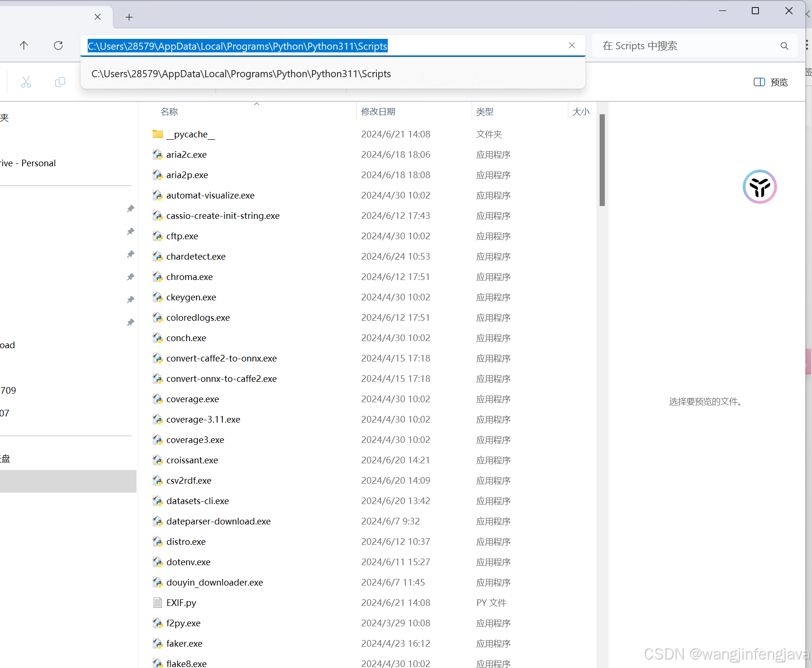Select f2py.exe icon
The image size is (812, 668).
[x=158, y=623]
